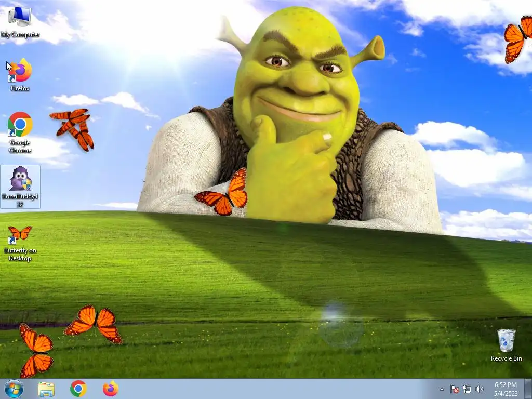
Task: Open Windows Explorer from the taskbar
Action: coord(46,389)
